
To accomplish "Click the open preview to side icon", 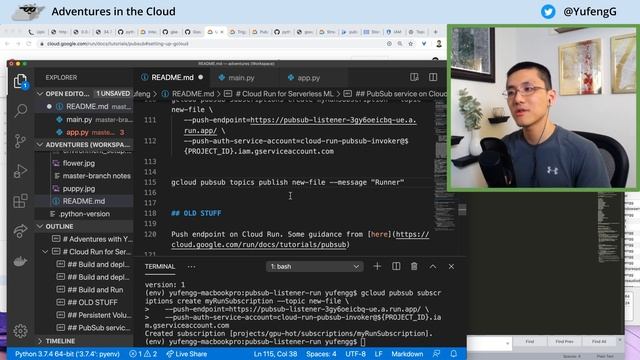I will [414, 77].
